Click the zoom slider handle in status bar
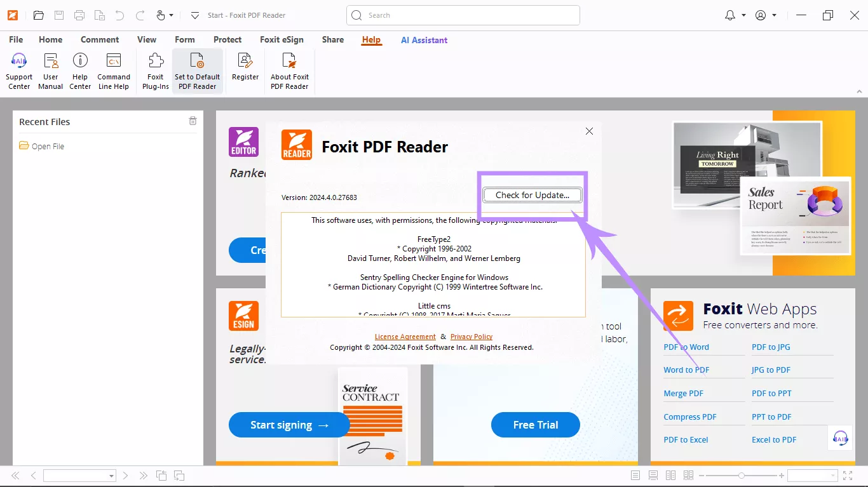This screenshot has width=868, height=487. point(741,476)
